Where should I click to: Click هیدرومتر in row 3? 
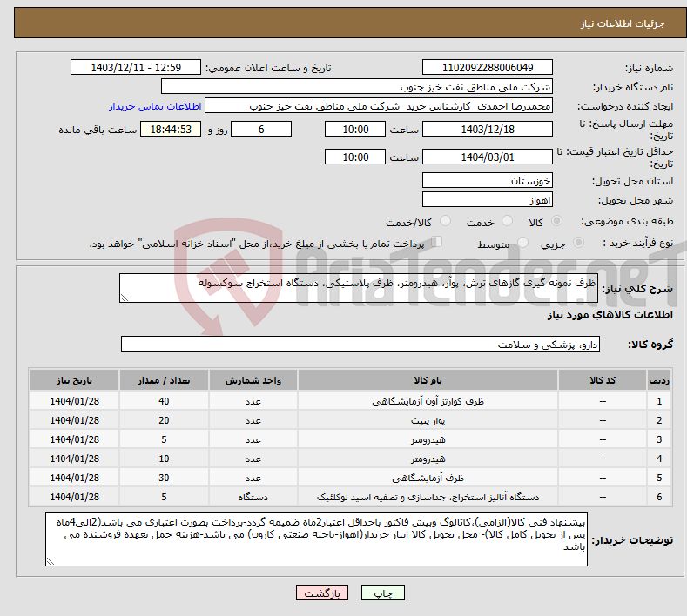(428, 439)
